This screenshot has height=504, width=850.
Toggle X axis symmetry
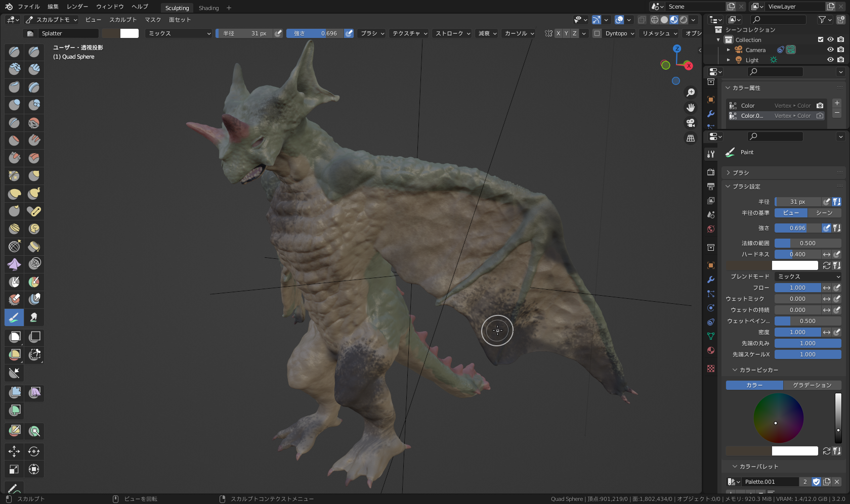(x=558, y=33)
